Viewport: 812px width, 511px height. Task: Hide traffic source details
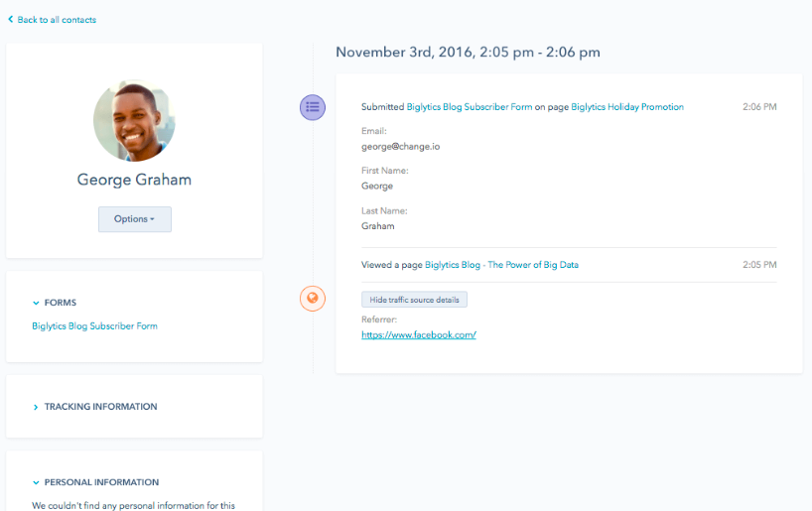[414, 300]
